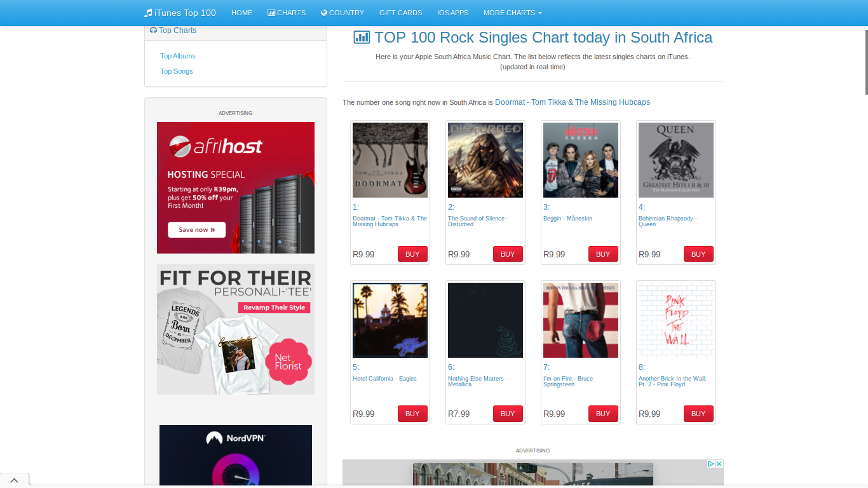868x488 pixels.
Task: Buy I'm on Fire by Bruce Springsteen
Action: click(x=603, y=414)
